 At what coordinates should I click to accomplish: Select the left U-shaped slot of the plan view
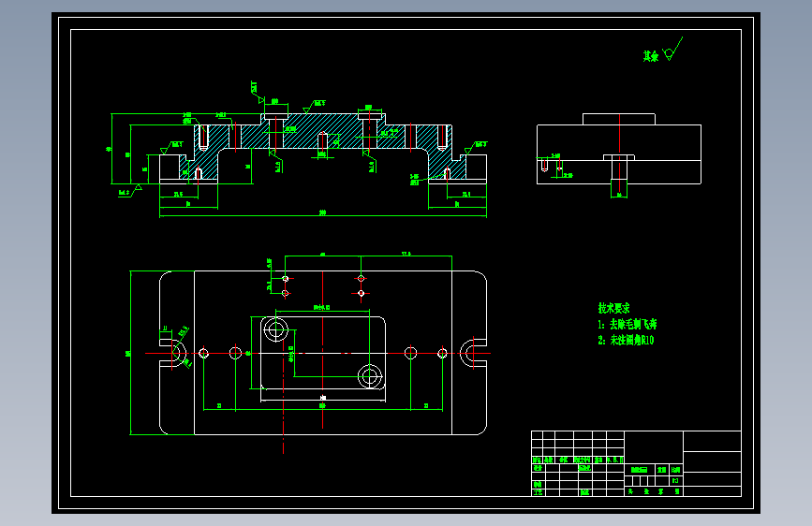click(x=172, y=353)
